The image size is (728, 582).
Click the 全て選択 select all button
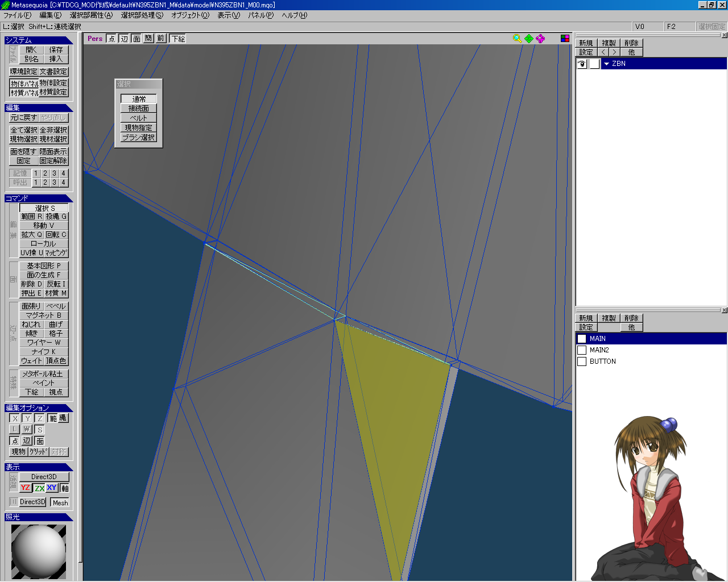tap(24, 130)
